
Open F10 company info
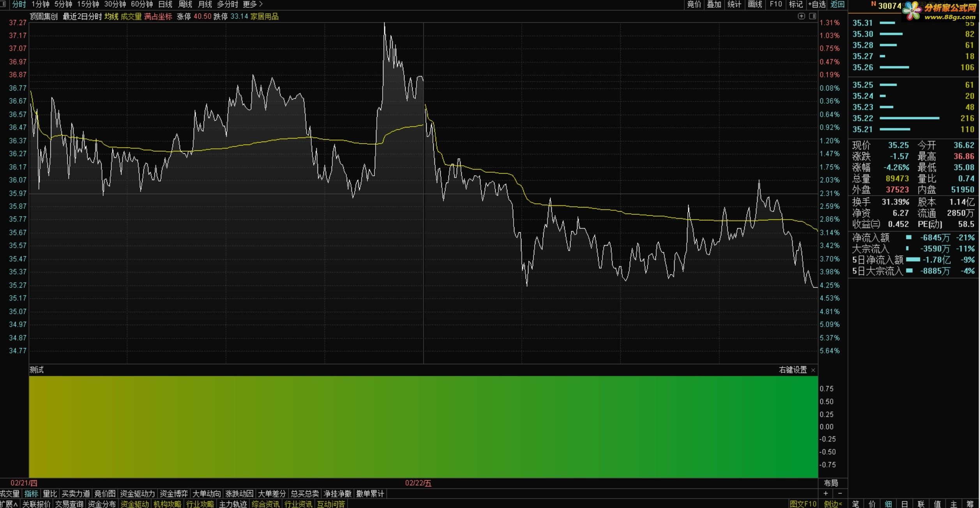click(x=776, y=4)
